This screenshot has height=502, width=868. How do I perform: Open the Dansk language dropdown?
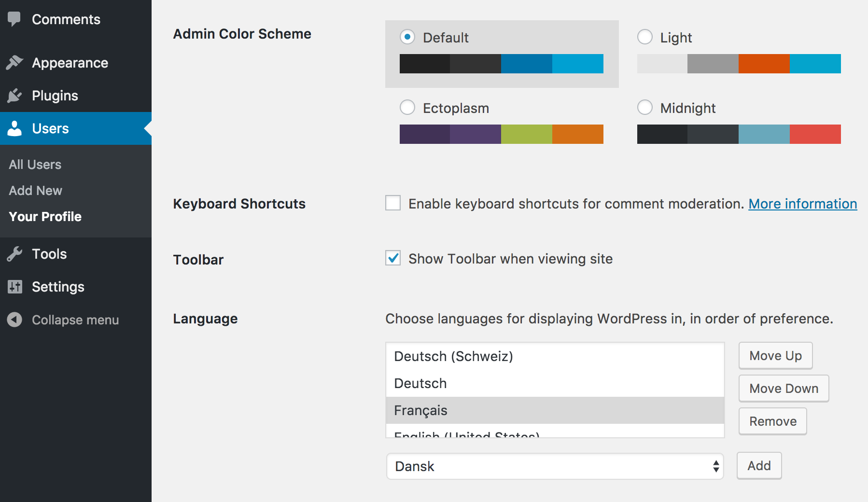[555, 466]
